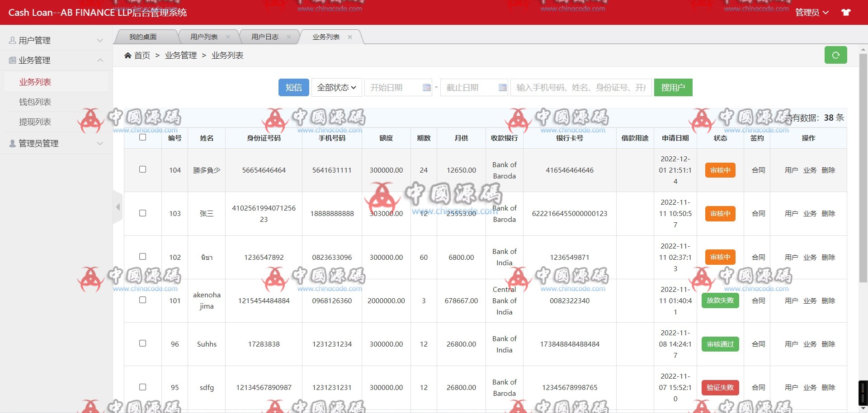The height and width of the screenshot is (413, 868).
Task: Click the green refresh icon button
Action: coord(835,55)
